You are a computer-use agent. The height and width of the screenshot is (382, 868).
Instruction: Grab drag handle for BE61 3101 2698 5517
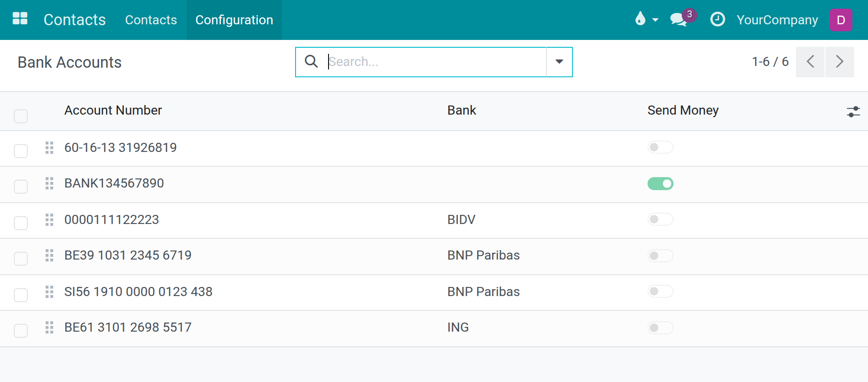pyautogui.click(x=49, y=327)
